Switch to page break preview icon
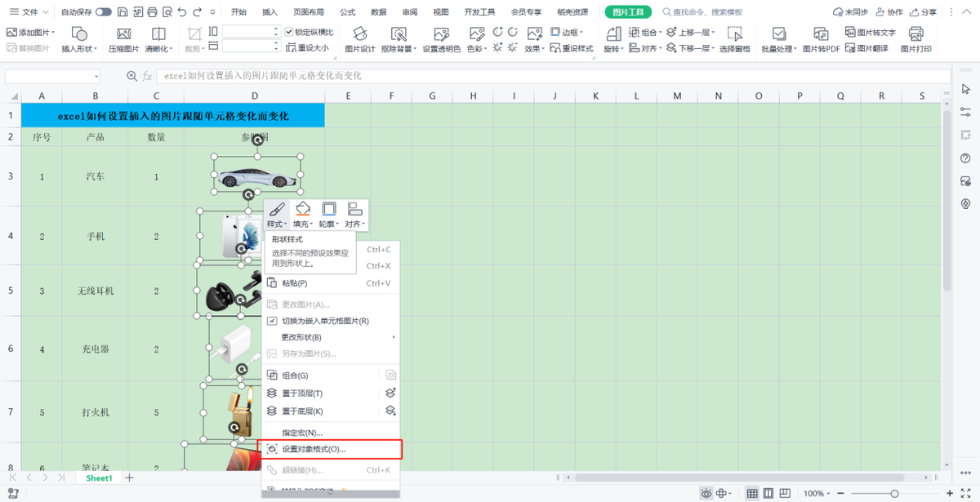 click(x=786, y=493)
